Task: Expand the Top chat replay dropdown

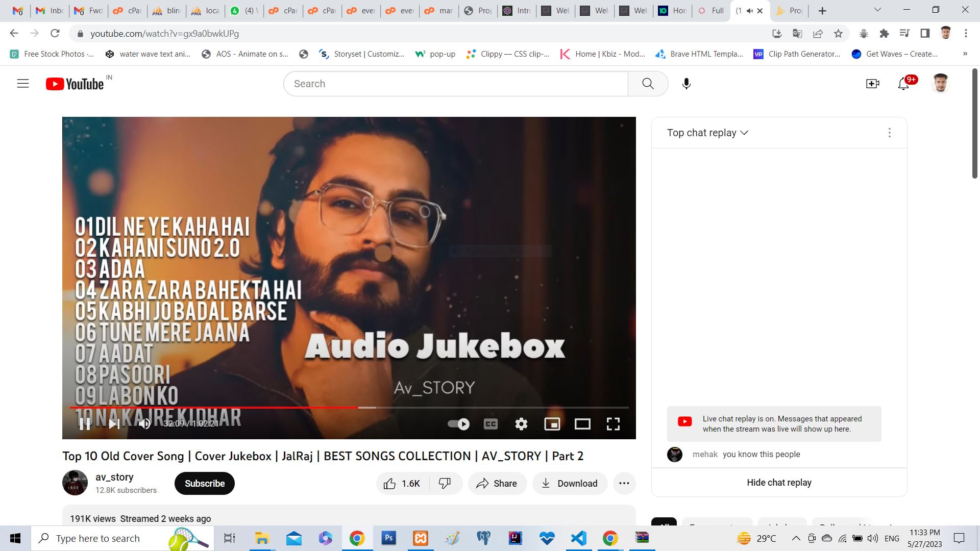Action: [x=707, y=133]
